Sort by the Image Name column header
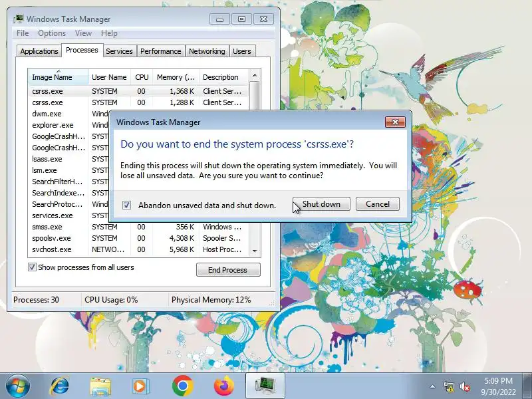532x399 pixels. [59, 77]
